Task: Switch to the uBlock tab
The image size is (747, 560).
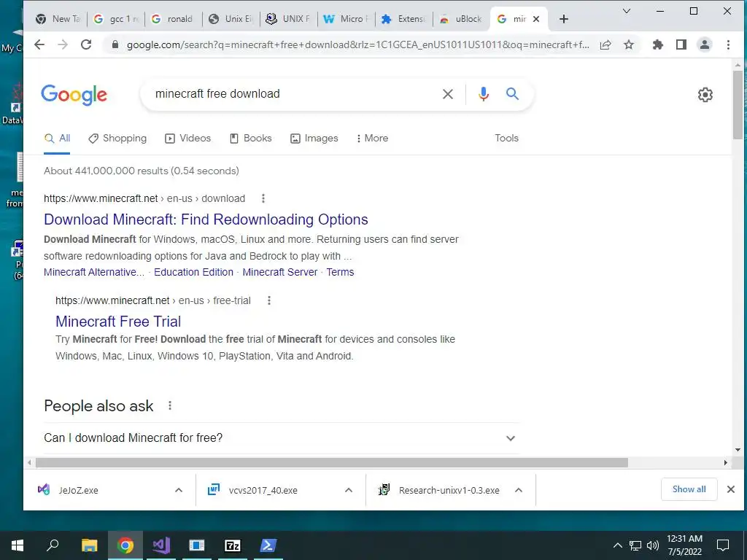Action: [x=462, y=19]
